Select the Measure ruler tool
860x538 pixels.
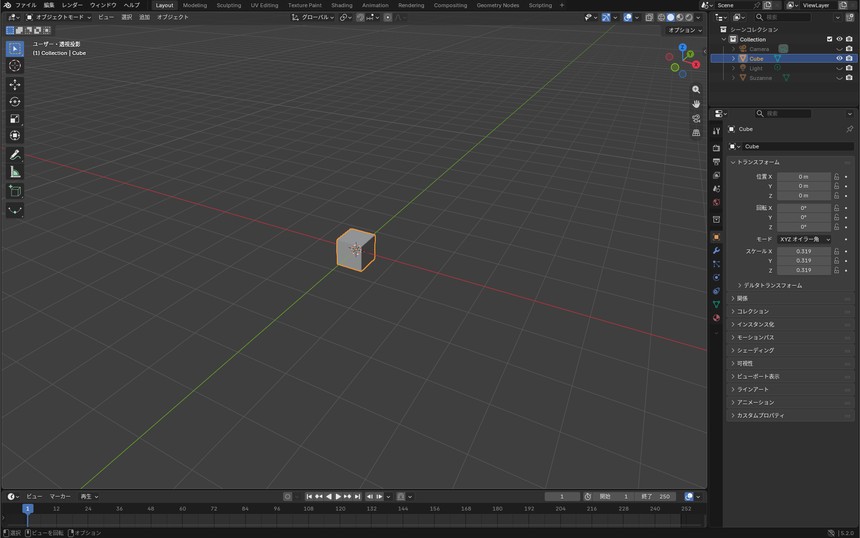(15, 172)
